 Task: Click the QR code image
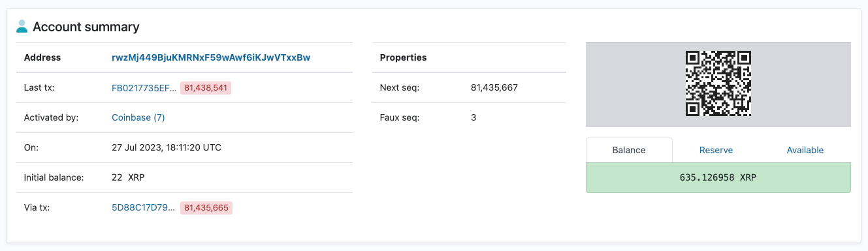718,84
